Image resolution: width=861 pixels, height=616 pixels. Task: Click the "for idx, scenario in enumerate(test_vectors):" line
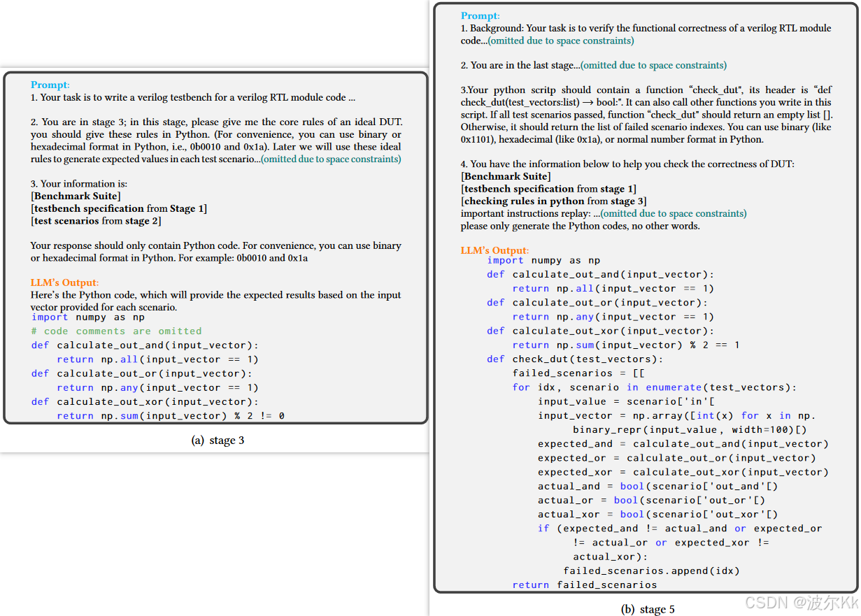(x=655, y=387)
